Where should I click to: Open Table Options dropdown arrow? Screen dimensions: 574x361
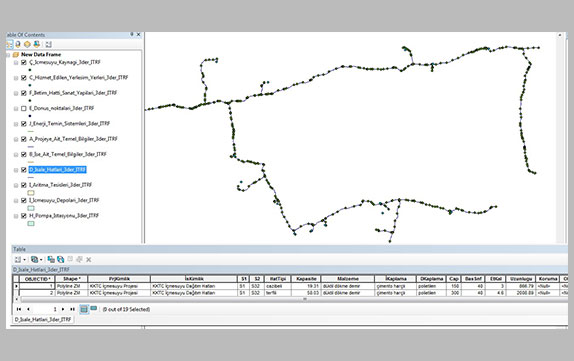point(25,260)
